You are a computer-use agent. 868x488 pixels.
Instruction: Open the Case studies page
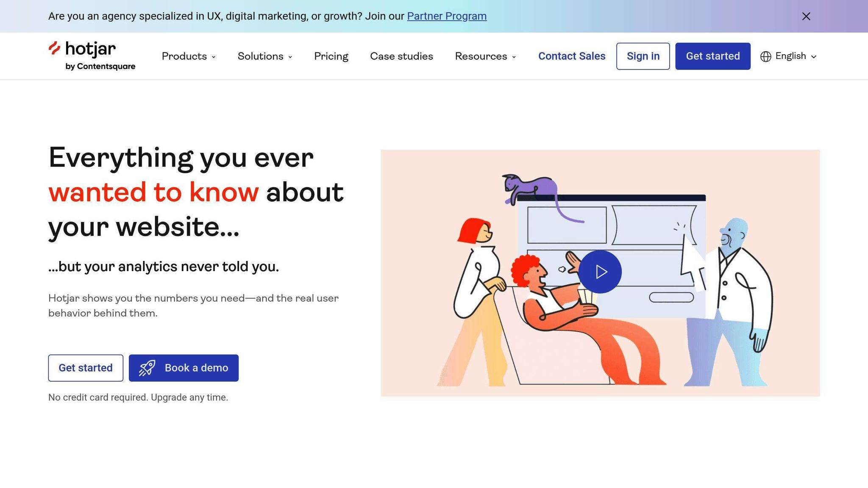pyautogui.click(x=401, y=56)
